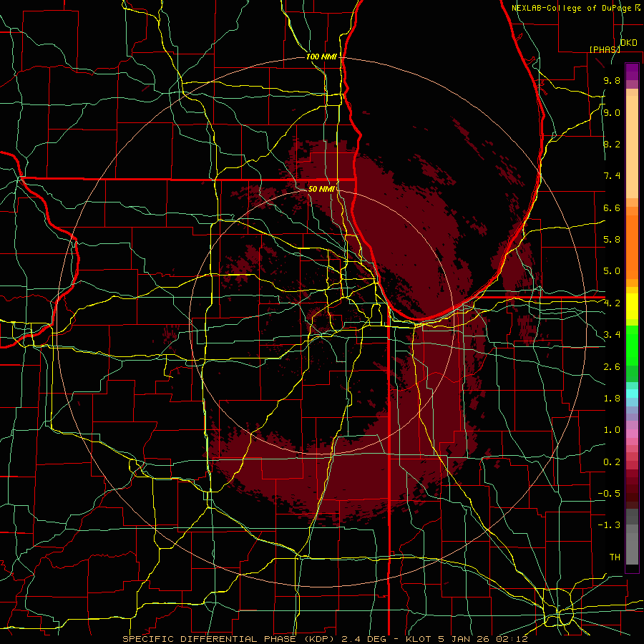Click the yellow band on the color bar
The height and width of the screenshot is (644, 644).
click(632, 306)
